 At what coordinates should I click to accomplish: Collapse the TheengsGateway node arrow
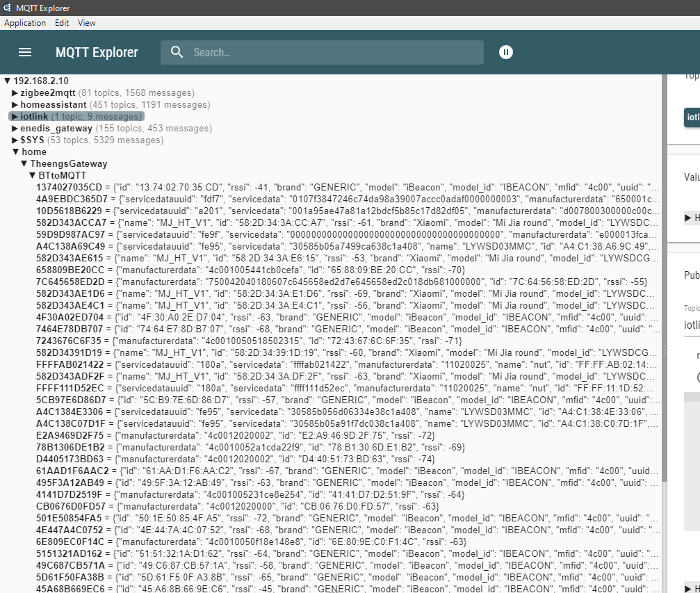(24, 163)
